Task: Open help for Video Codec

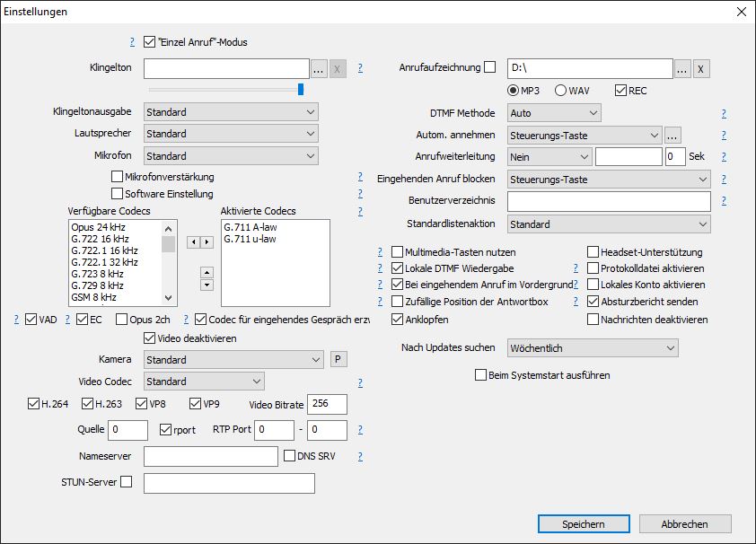Action: pyautogui.click(x=360, y=382)
